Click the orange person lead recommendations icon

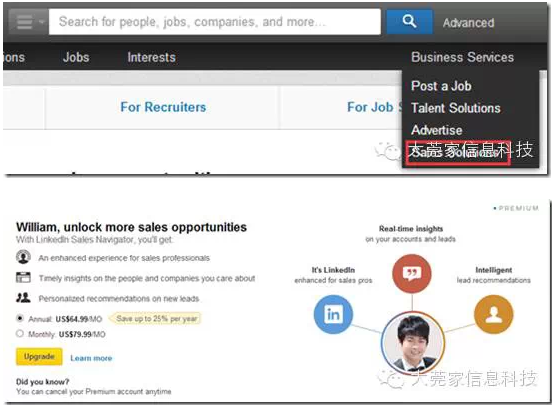[494, 314]
